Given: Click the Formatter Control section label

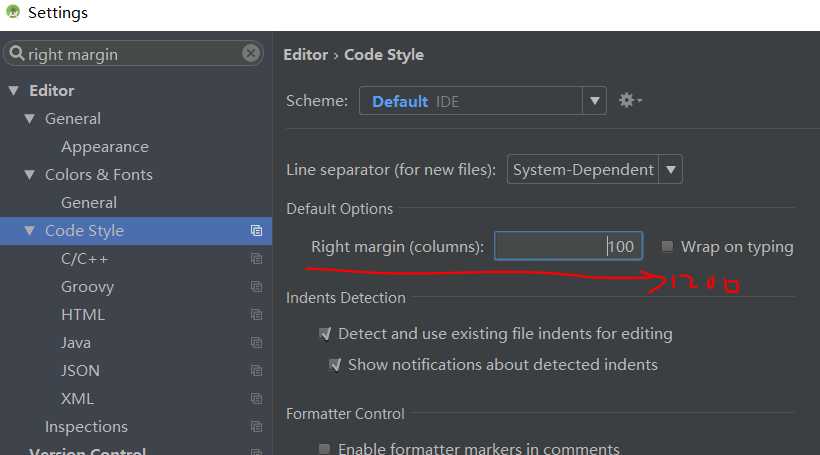Looking at the screenshot, I should point(345,414).
